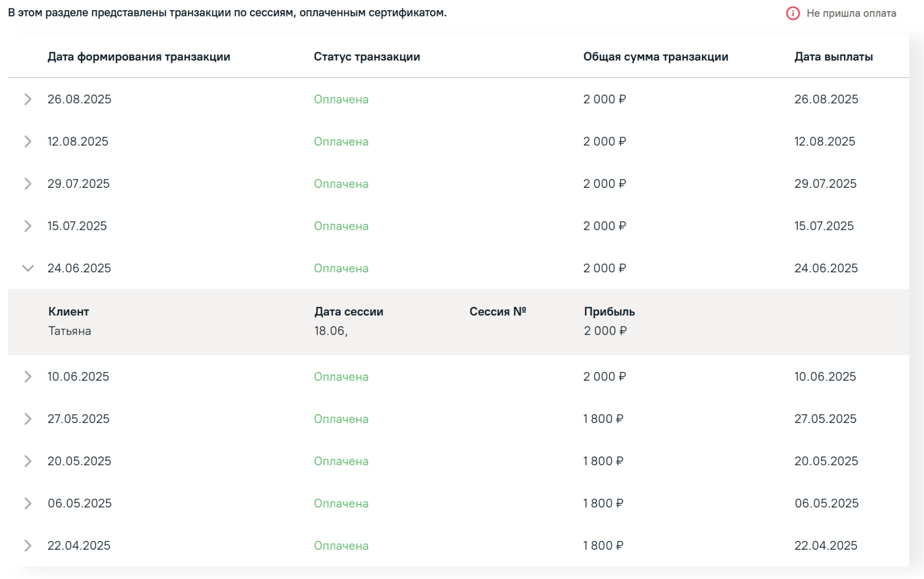Click 'Оплачена' status in the 26.08.2025 row
Image resolution: width=924 pixels, height=579 pixels.
pos(341,100)
